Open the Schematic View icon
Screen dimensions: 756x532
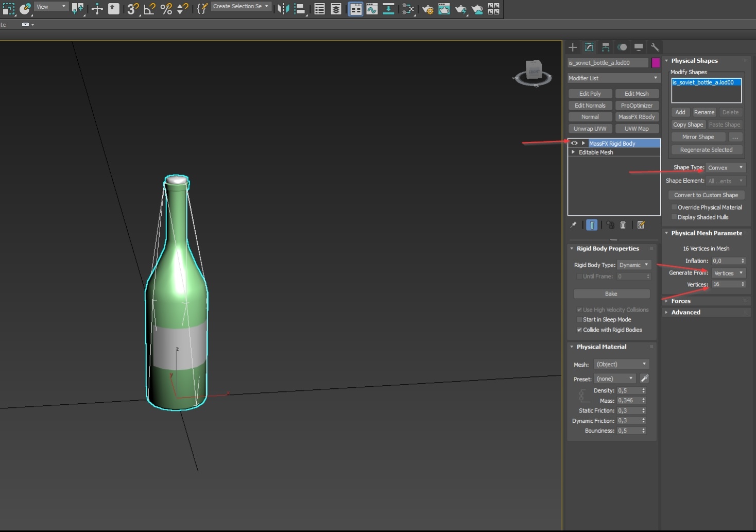(x=388, y=9)
